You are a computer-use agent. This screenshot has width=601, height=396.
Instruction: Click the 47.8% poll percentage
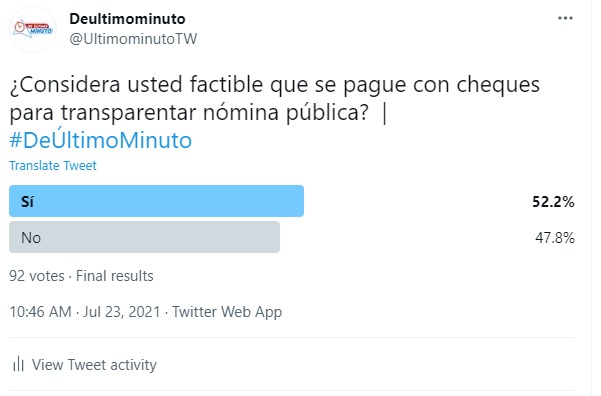point(555,238)
